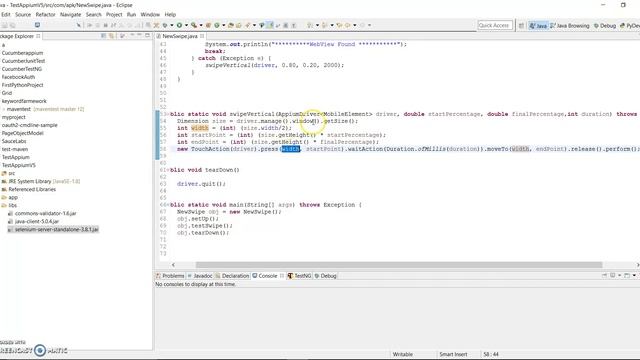
Task: Open the Search menu
Action: 93,14
